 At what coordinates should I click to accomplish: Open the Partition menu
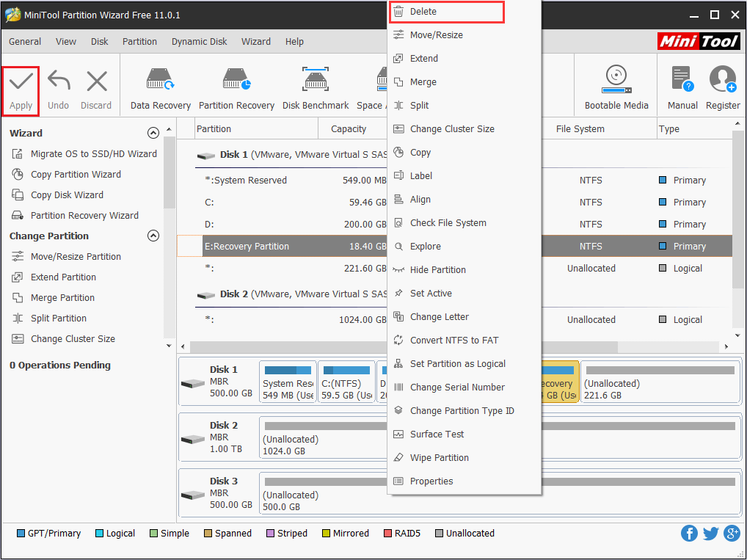point(139,41)
